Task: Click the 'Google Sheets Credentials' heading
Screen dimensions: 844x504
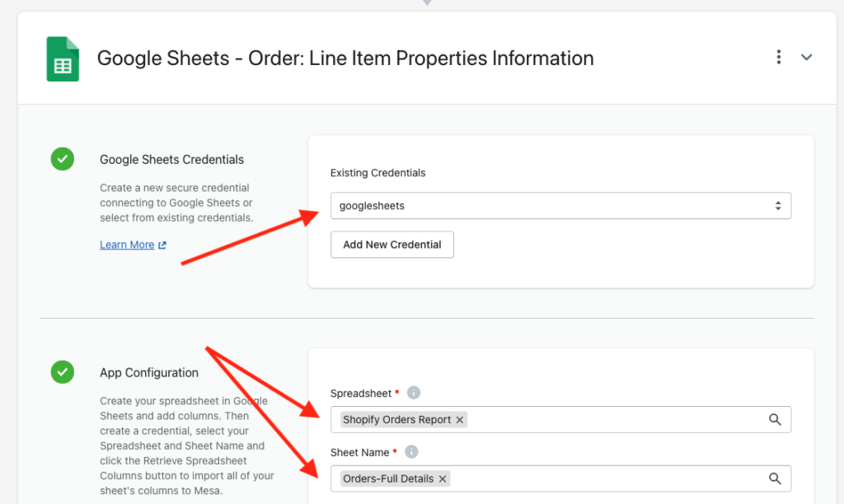Action: (x=171, y=160)
